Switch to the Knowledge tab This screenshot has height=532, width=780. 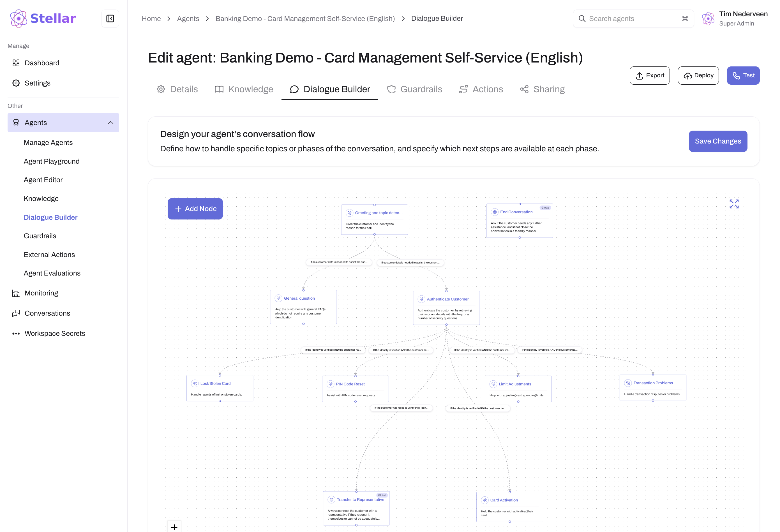tap(244, 89)
